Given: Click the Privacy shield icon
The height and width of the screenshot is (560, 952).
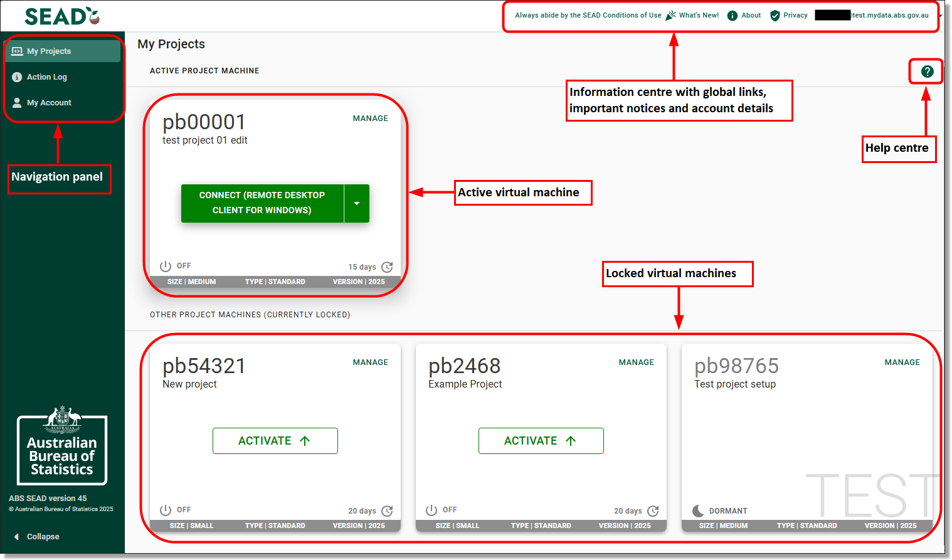Looking at the screenshot, I should point(774,15).
